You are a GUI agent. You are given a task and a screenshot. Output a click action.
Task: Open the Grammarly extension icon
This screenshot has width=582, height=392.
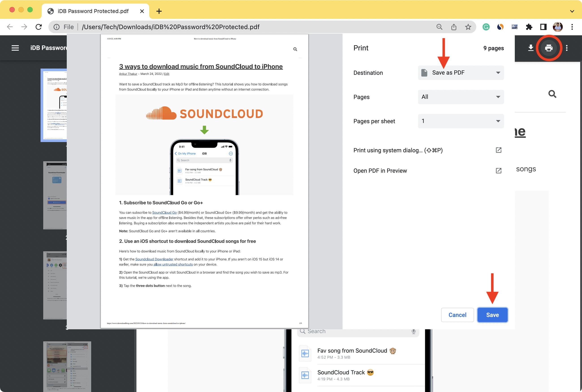[486, 27]
